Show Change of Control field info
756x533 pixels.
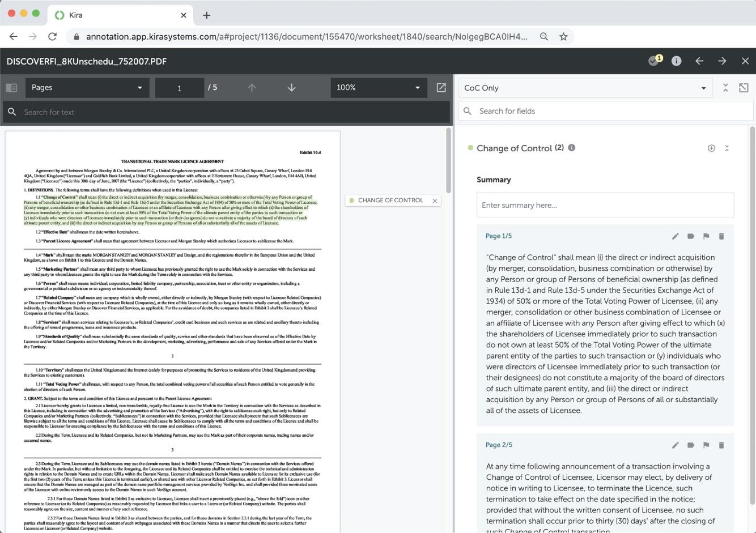(572, 148)
